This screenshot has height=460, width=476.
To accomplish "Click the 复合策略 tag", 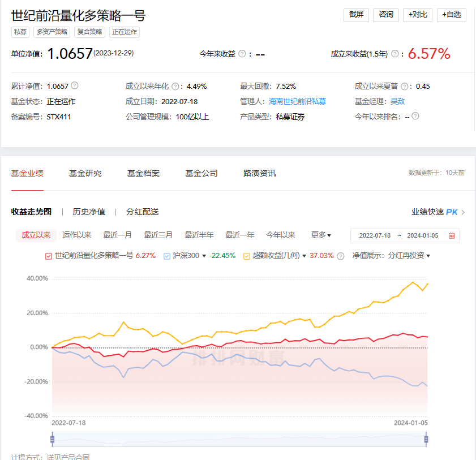I will (x=89, y=32).
